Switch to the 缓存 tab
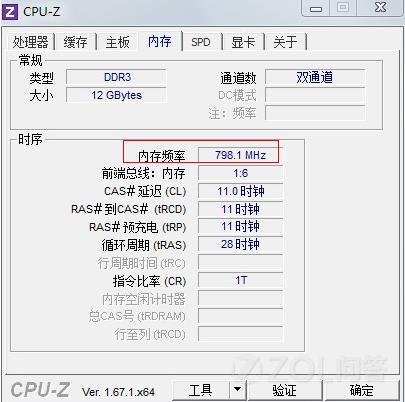Viewport: 405px width, 402px height. tap(75, 42)
